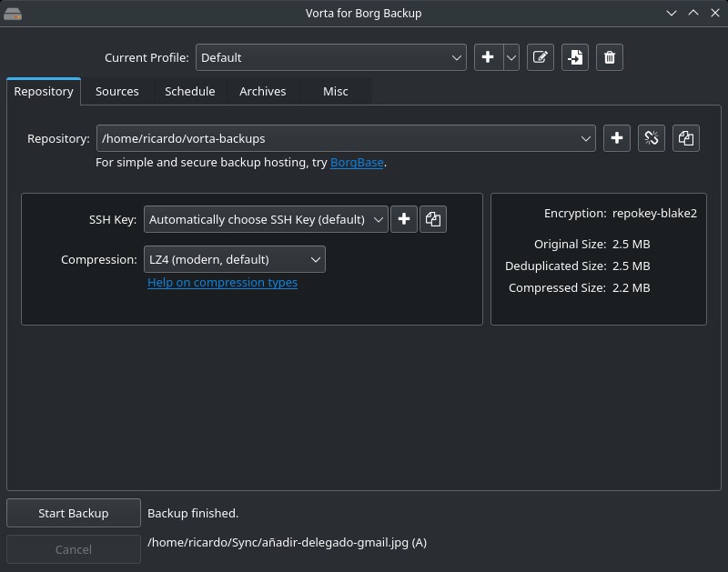The height and width of the screenshot is (572, 728).
Task: Click the repokey-blake2 encryption value
Action: 654,214
